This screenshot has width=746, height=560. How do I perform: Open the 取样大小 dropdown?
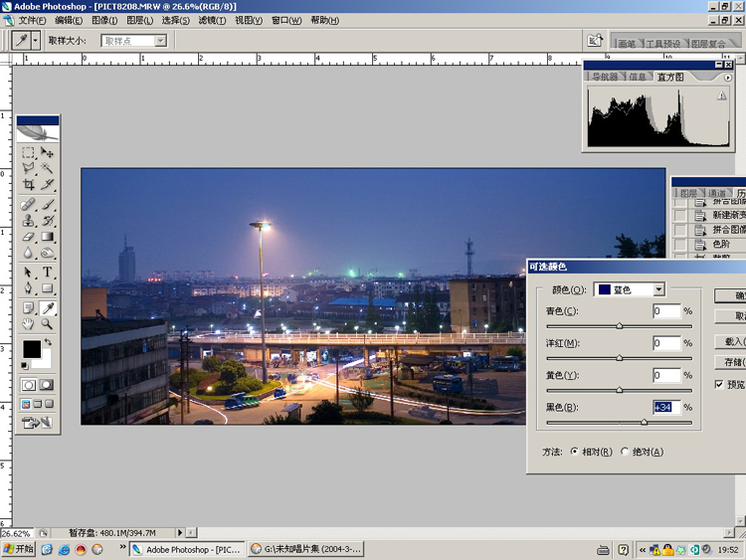[161, 41]
